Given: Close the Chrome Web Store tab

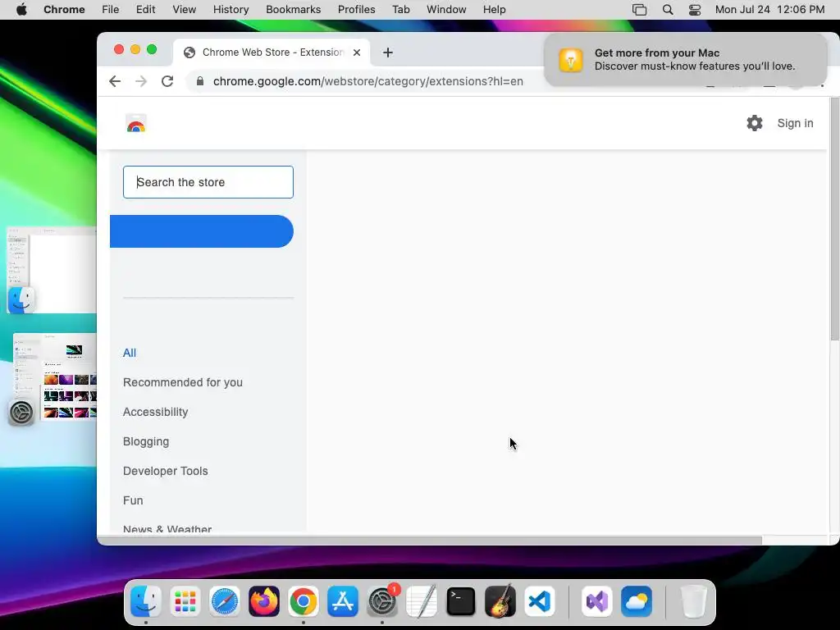Looking at the screenshot, I should pos(357,52).
